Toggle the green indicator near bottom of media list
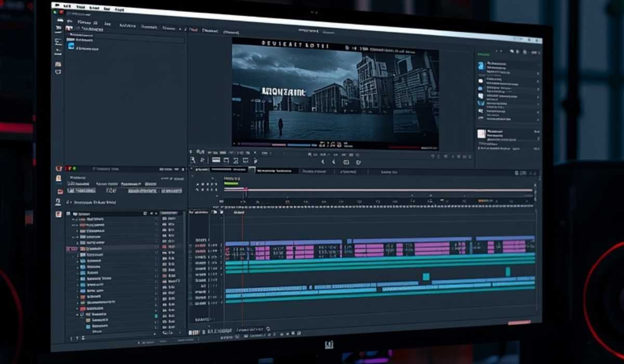This screenshot has width=624, height=364. (155, 316)
